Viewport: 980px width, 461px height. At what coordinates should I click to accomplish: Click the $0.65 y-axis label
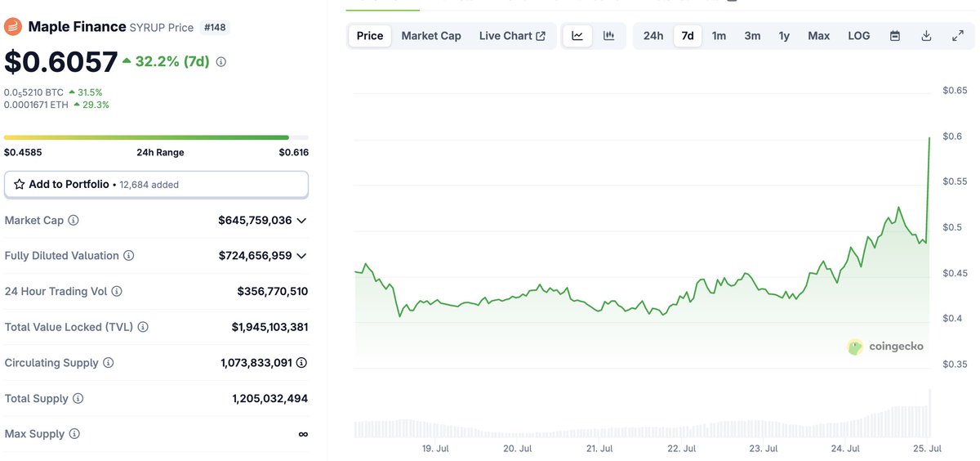(x=955, y=90)
